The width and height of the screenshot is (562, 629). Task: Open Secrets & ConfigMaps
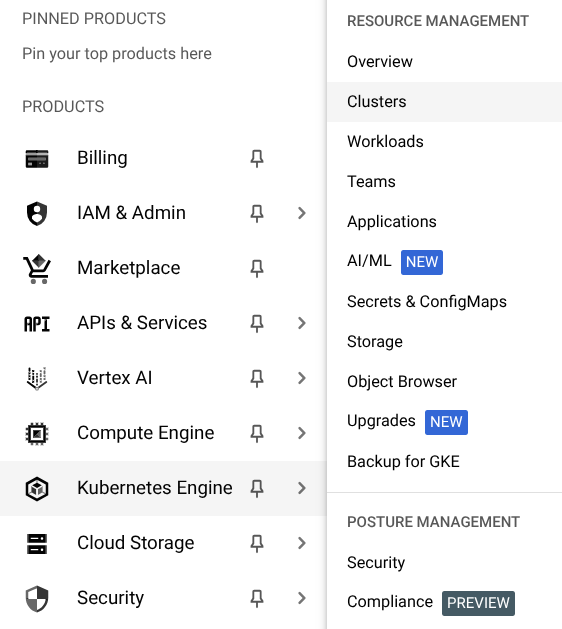(427, 302)
